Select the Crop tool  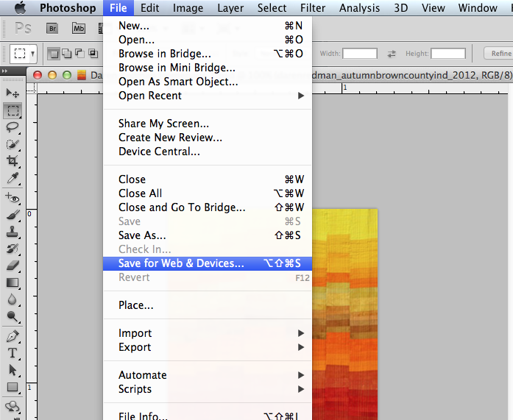tap(13, 161)
